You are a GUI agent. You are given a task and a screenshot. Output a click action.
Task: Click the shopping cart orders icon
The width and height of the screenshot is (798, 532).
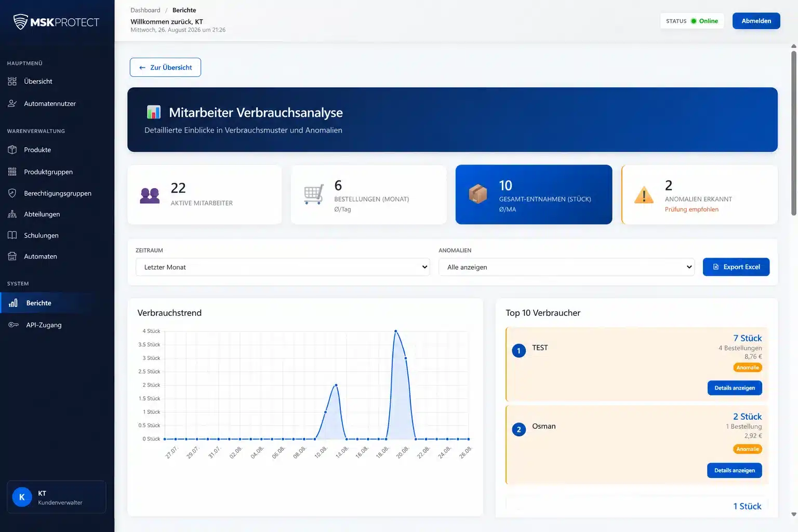coord(314,195)
